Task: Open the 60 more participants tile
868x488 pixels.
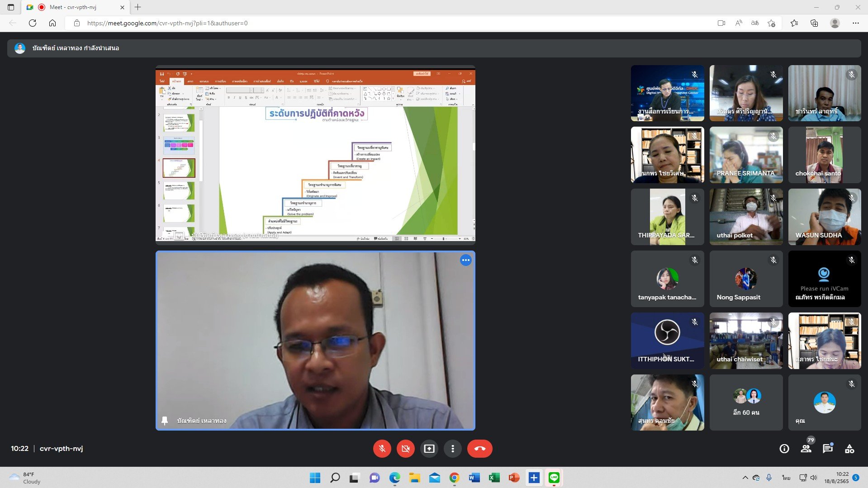Action: point(746,403)
